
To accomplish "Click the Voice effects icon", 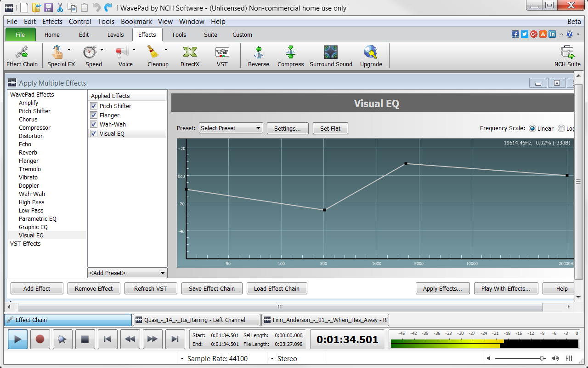I will point(123,55).
